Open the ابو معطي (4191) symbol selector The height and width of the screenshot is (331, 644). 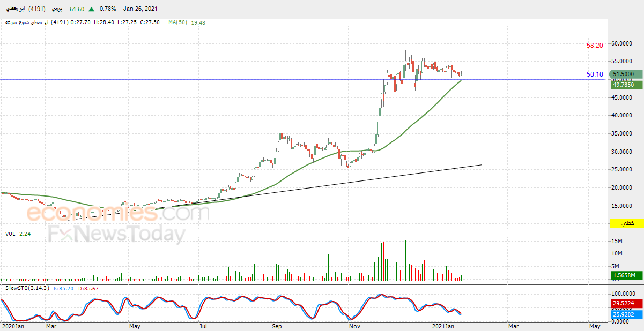pos(25,9)
